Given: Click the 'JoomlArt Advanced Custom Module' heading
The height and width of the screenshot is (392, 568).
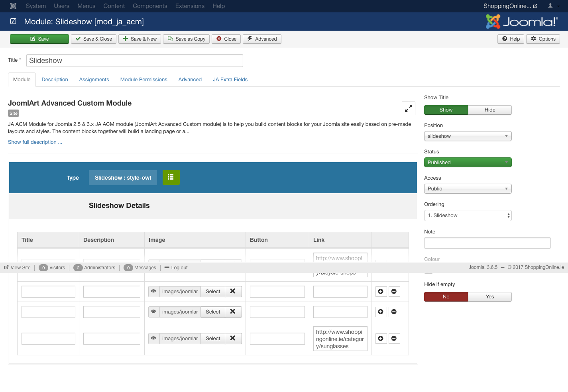Looking at the screenshot, I should click(70, 103).
